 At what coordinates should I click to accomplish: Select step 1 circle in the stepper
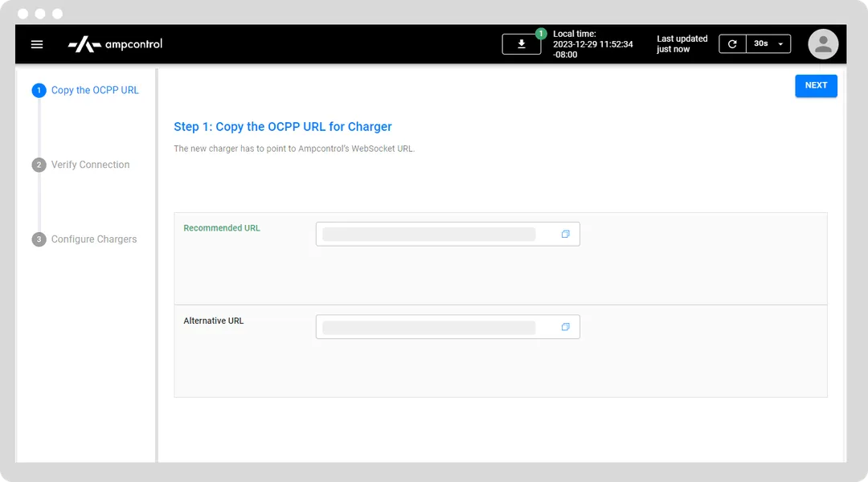tap(39, 90)
